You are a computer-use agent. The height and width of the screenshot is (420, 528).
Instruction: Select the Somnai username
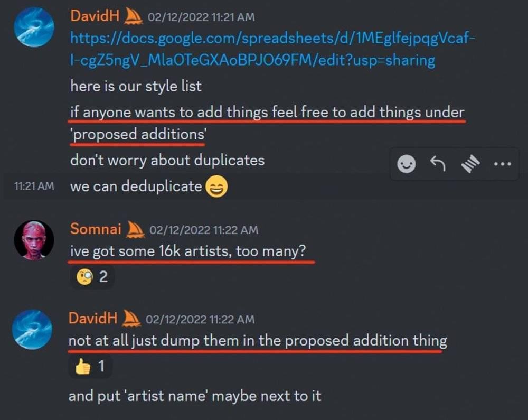point(96,229)
